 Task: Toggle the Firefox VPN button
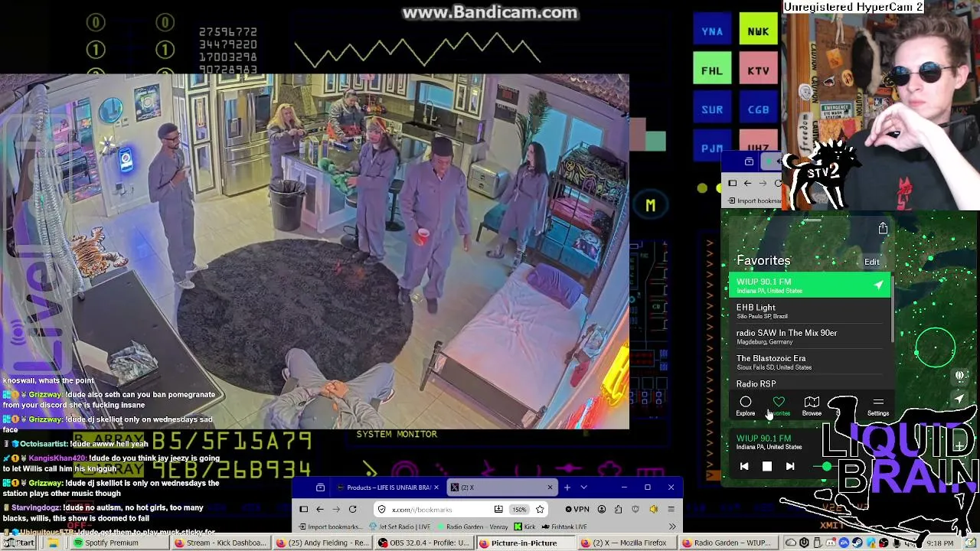coord(577,509)
